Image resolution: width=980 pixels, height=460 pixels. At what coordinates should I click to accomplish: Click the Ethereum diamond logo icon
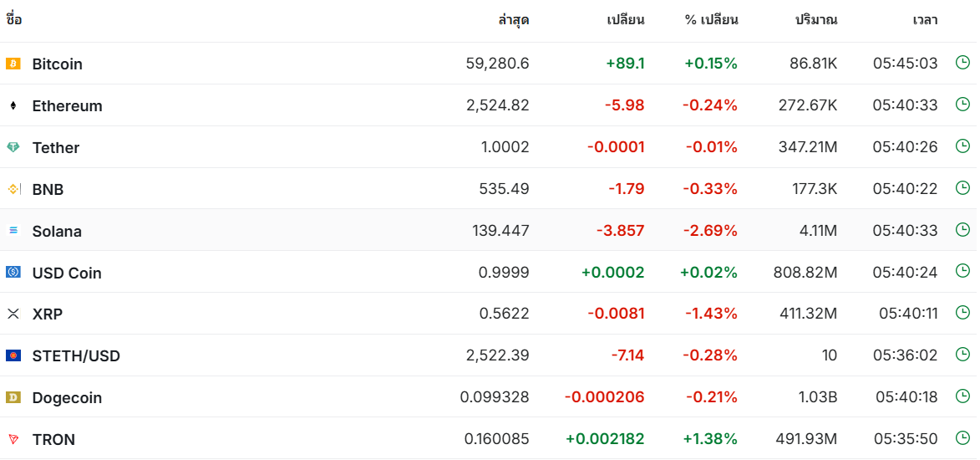(13, 105)
